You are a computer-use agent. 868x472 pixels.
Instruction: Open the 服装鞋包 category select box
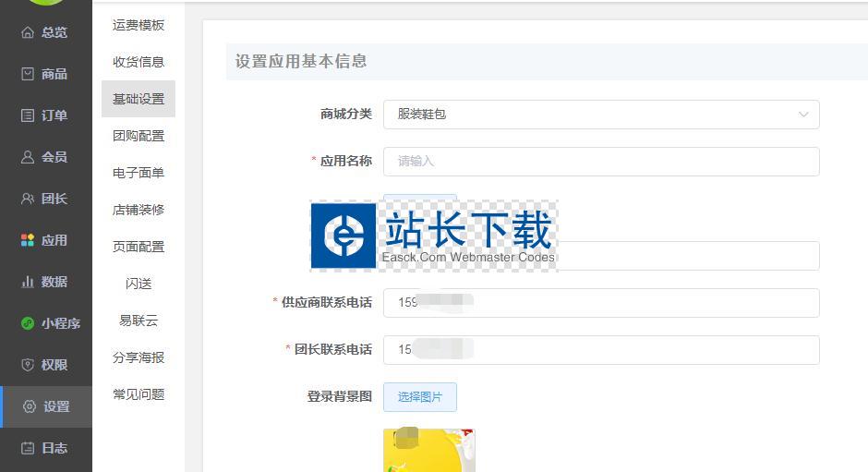click(x=591, y=115)
